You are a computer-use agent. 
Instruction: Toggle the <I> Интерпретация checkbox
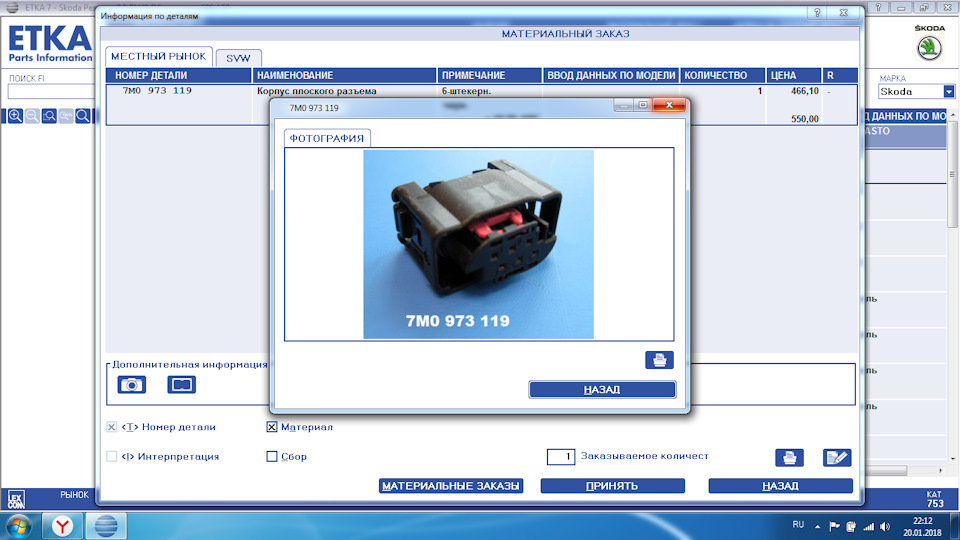click(111, 456)
